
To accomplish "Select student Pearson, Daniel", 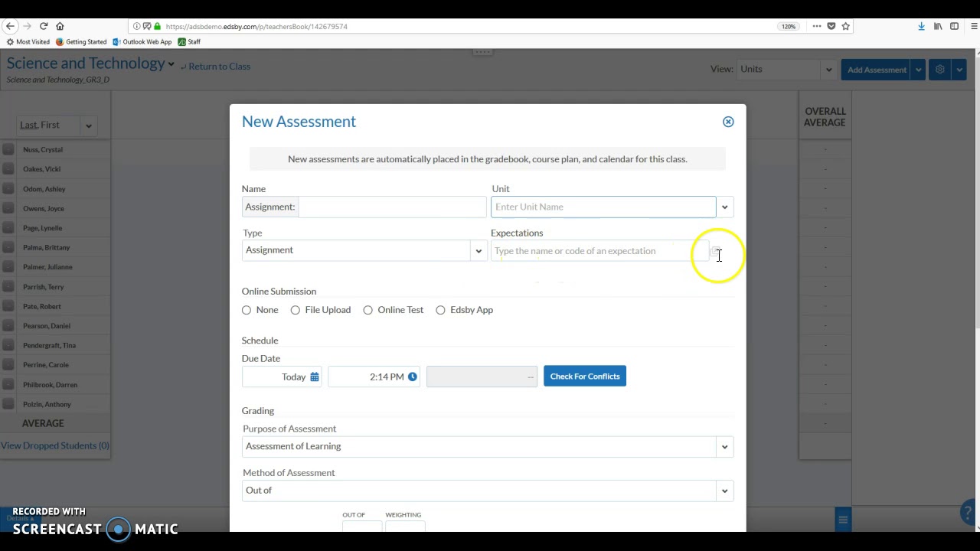I will click(47, 326).
